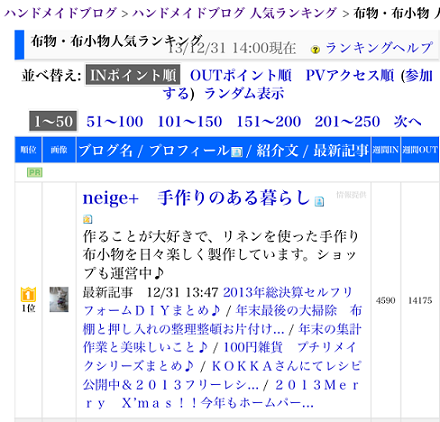Open ランキングヘルプ link
440x422 pixels.
click(x=379, y=48)
